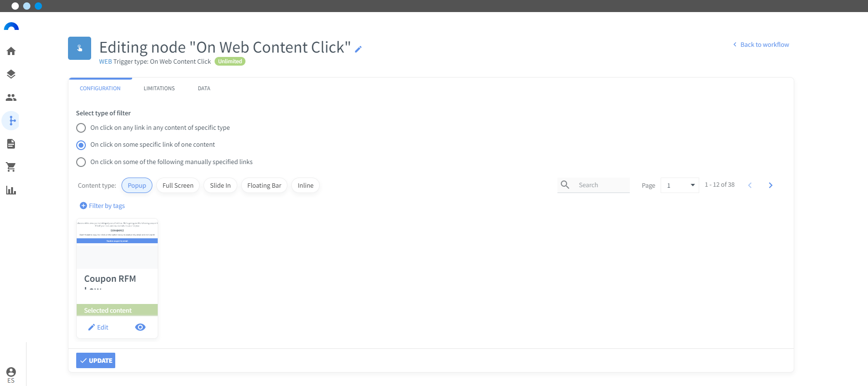Open the documents icon in sidebar
Image resolution: width=868 pixels, height=386 pixels.
11,144
